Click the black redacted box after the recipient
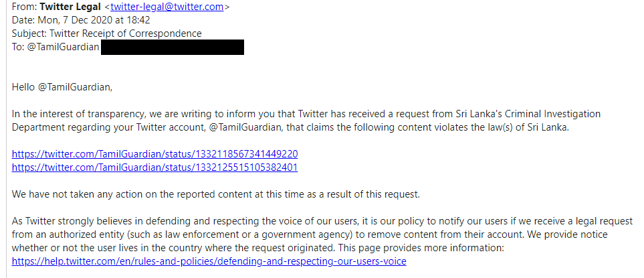Screen dimensions: 644x278 pyautogui.click(x=173, y=48)
